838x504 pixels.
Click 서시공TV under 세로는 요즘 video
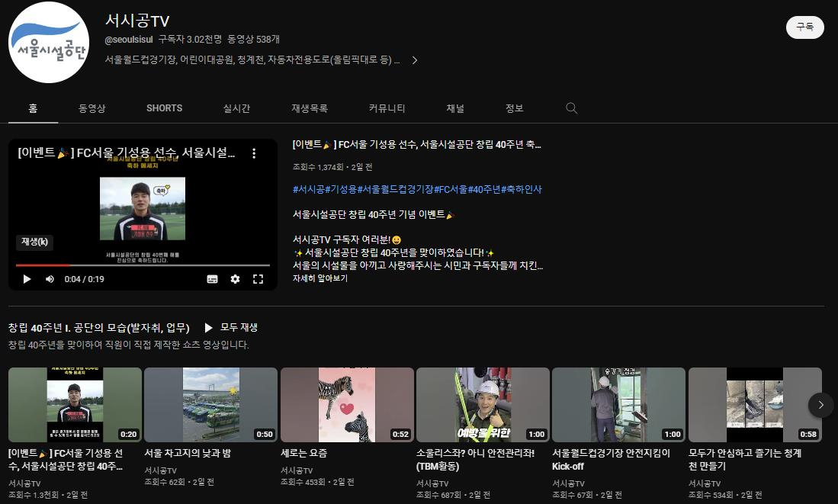pos(297,470)
